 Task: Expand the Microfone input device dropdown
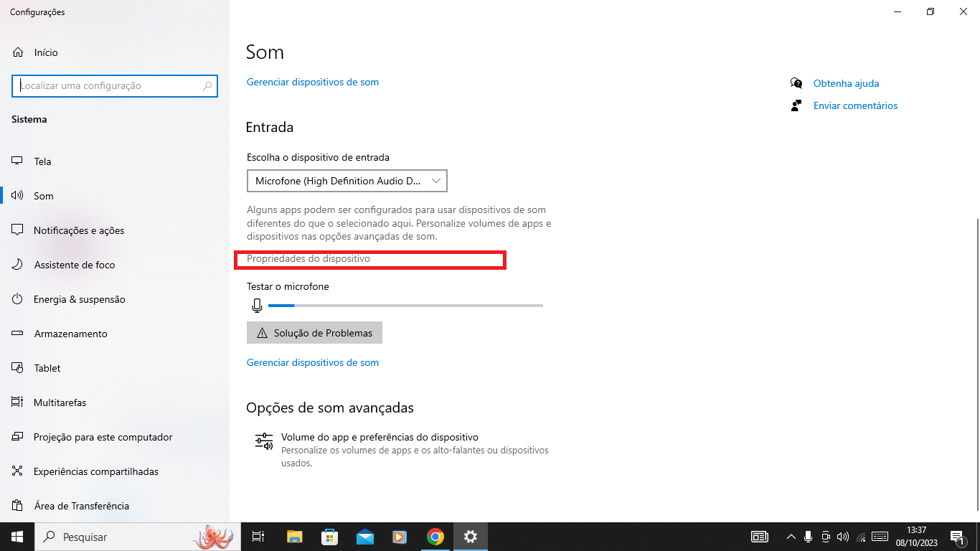[347, 181]
